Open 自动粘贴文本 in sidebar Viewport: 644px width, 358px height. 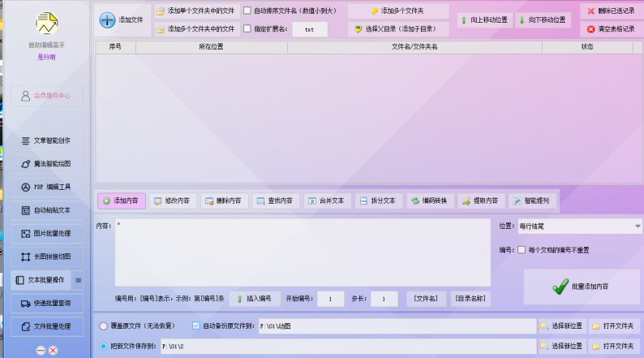tap(47, 210)
